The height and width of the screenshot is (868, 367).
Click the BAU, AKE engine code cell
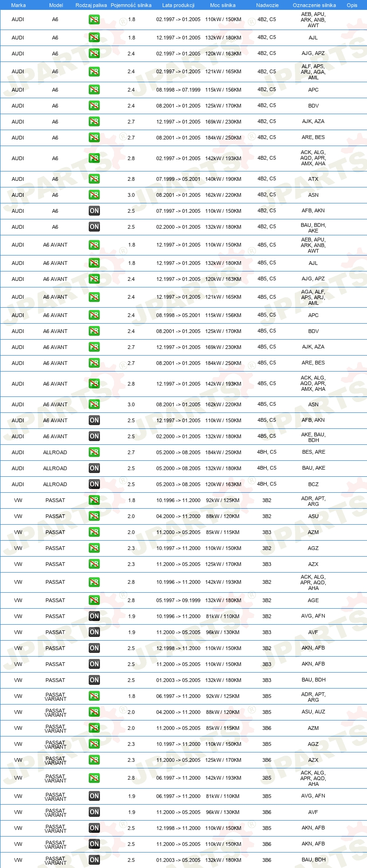pyautogui.click(x=313, y=468)
